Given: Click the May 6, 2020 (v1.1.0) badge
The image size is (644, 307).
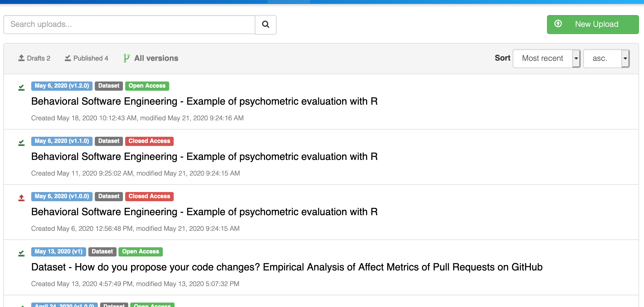Looking at the screenshot, I should pyautogui.click(x=62, y=141).
